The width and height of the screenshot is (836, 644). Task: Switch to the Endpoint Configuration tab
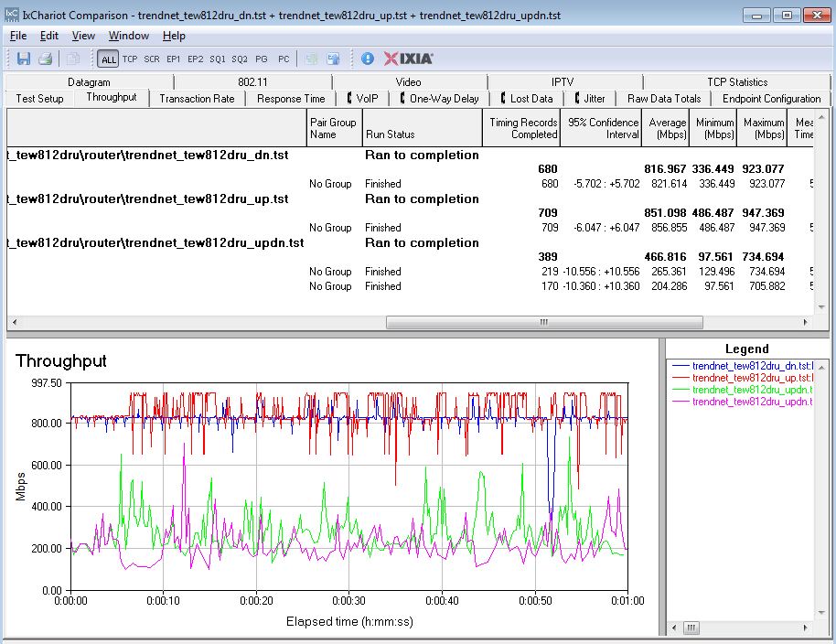[x=771, y=99]
